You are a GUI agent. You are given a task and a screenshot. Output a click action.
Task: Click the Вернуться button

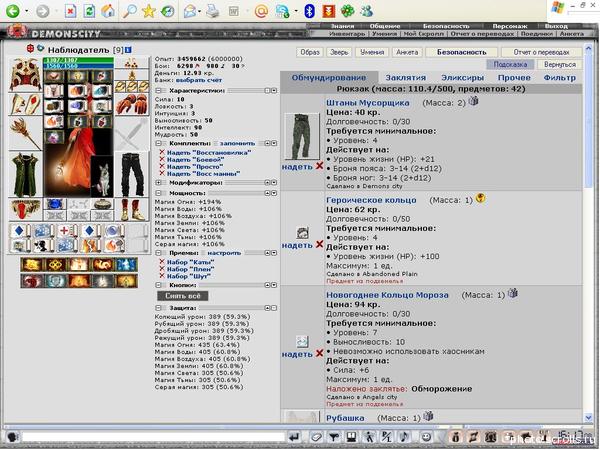tap(560, 64)
